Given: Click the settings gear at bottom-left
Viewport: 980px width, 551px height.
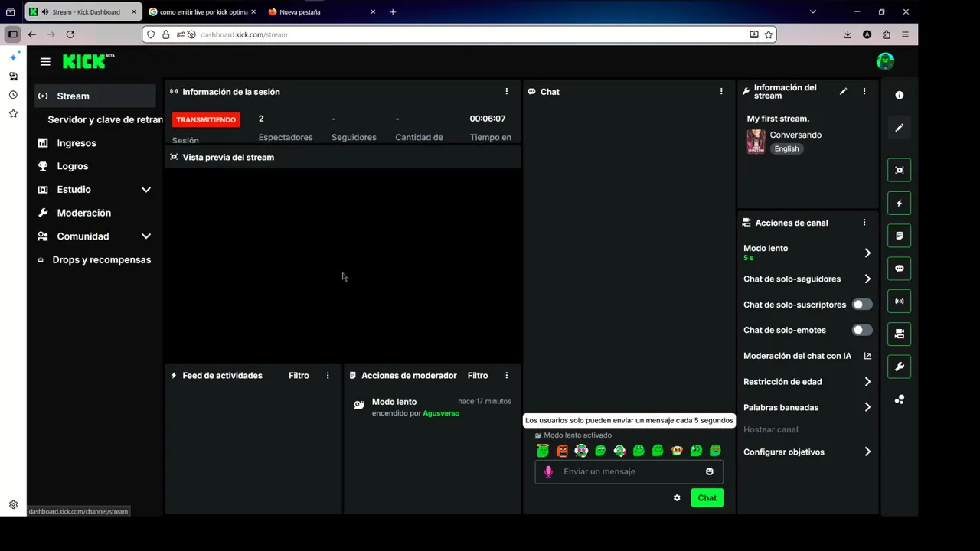Looking at the screenshot, I should pyautogui.click(x=13, y=505).
